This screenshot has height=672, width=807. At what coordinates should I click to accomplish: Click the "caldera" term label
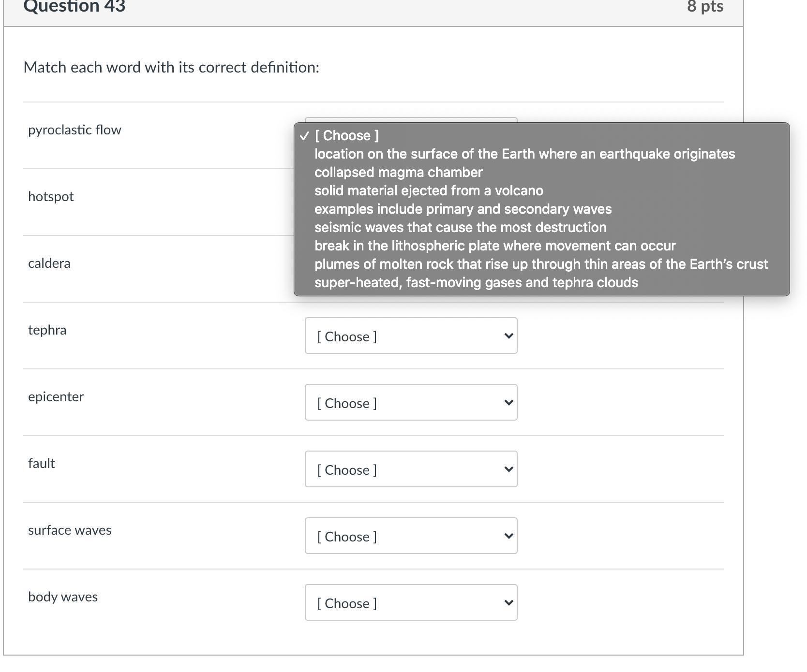click(x=49, y=263)
